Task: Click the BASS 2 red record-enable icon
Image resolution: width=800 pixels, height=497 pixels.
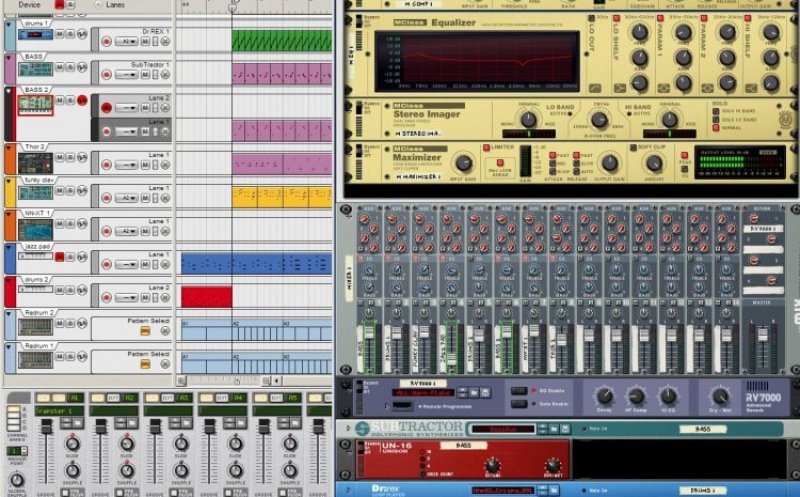Action: coord(82,100)
